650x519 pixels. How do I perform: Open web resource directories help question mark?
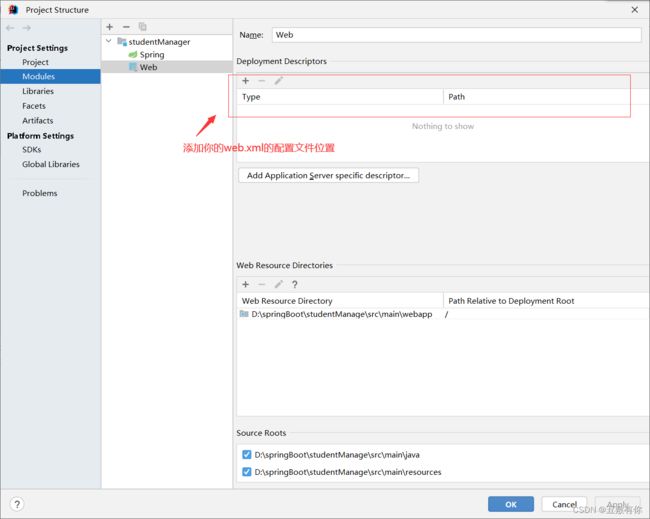[x=295, y=284]
